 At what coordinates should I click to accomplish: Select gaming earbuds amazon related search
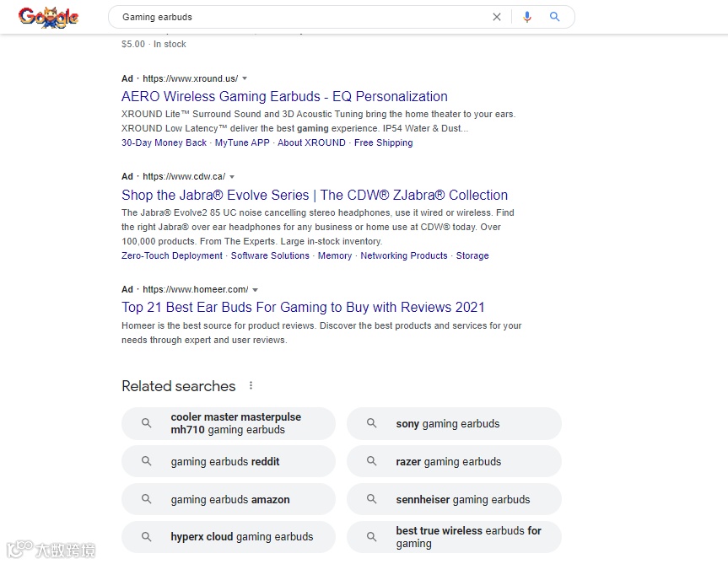(229, 499)
